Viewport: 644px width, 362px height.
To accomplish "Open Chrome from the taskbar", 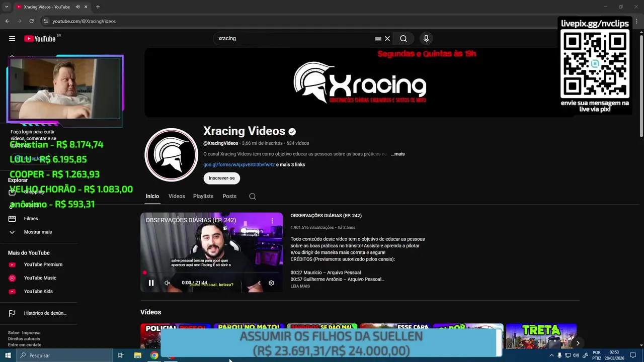I will [x=154, y=355].
